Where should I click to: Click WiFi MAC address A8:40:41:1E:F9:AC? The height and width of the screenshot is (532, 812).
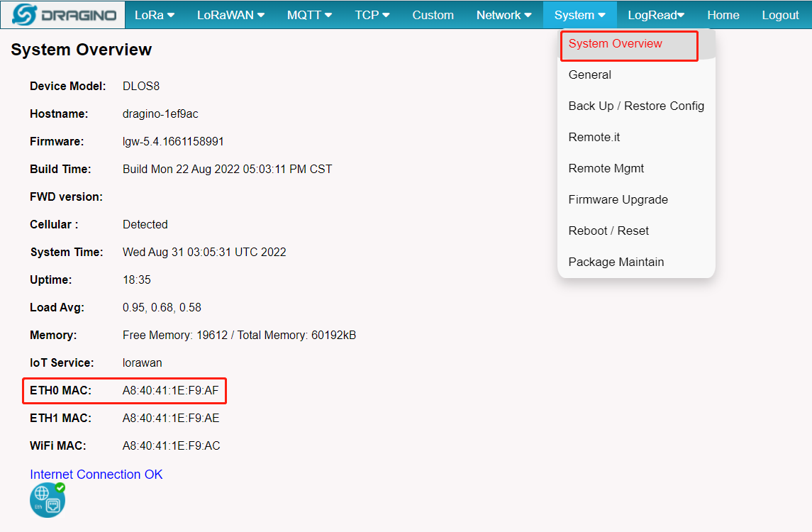pos(172,446)
